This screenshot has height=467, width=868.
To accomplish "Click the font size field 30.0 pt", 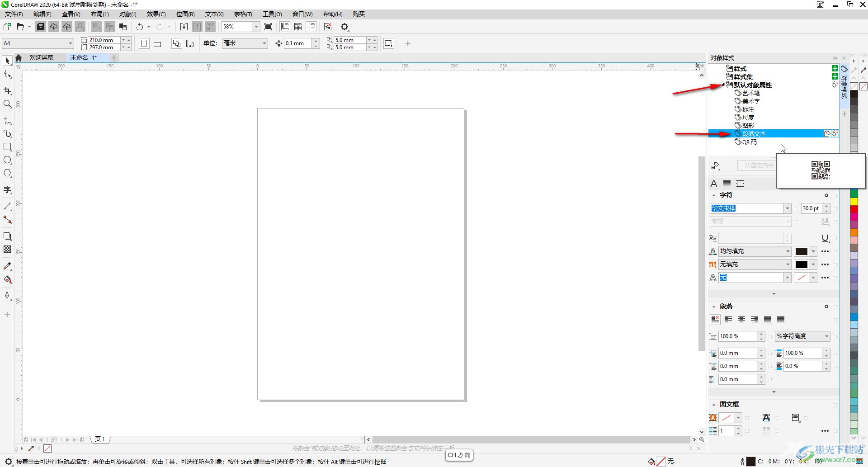I will click(x=811, y=208).
